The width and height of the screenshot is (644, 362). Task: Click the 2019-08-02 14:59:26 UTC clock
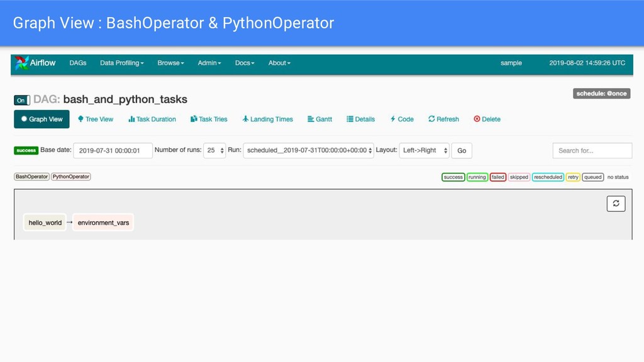pyautogui.click(x=587, y=63)
